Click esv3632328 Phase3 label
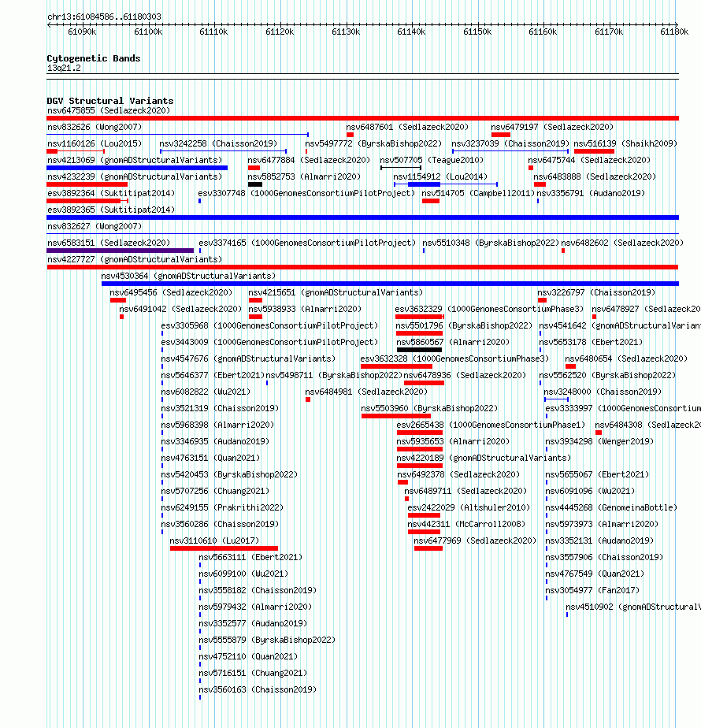Screen dimensions: 701x728 tap(454, 359)
